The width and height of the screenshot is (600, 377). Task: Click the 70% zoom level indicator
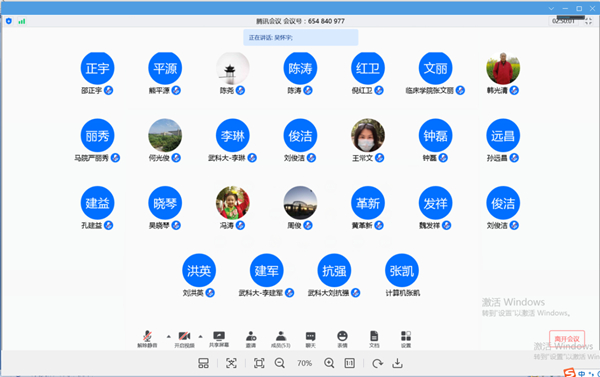pyautogui.click(x=305, y=363)
